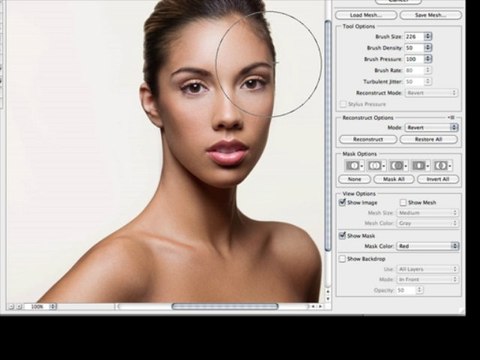Adjust the Brush Density stepper arrows

428,48
